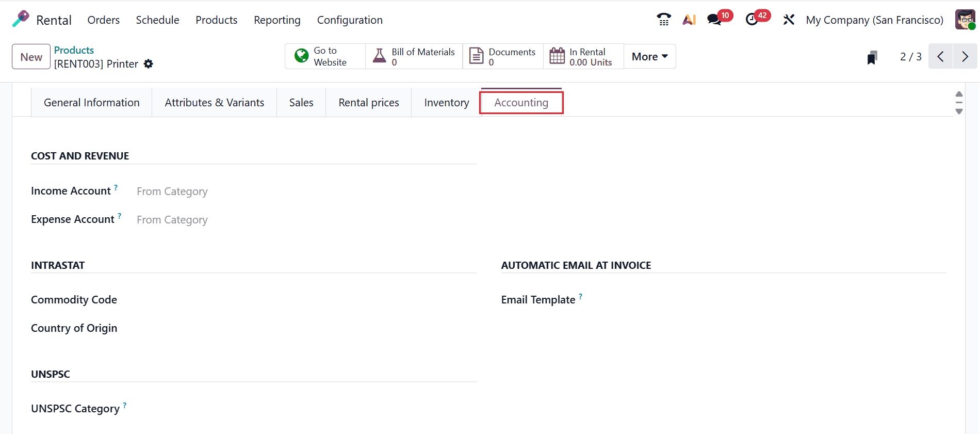Switch to General Information tab
This screenshot has width=980, height=434.
click(x=92, y=102)
